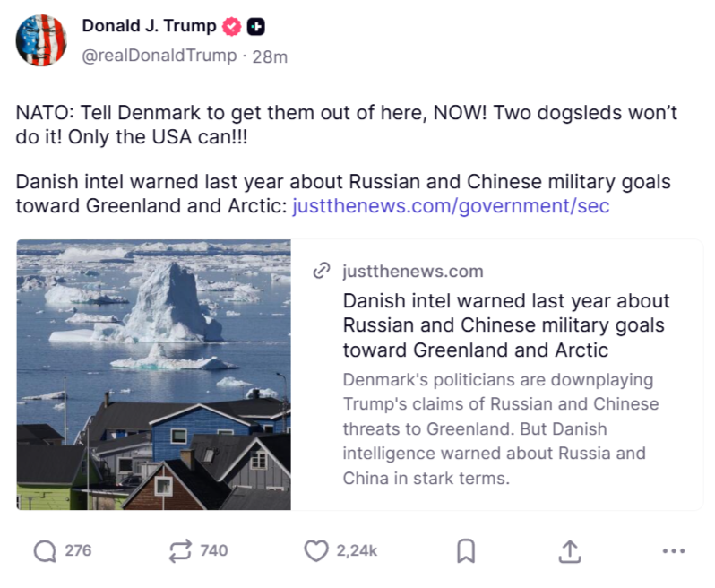Like the post with the heart icon
This screenshot has height=588, width=715.
(x=315, y=550)
